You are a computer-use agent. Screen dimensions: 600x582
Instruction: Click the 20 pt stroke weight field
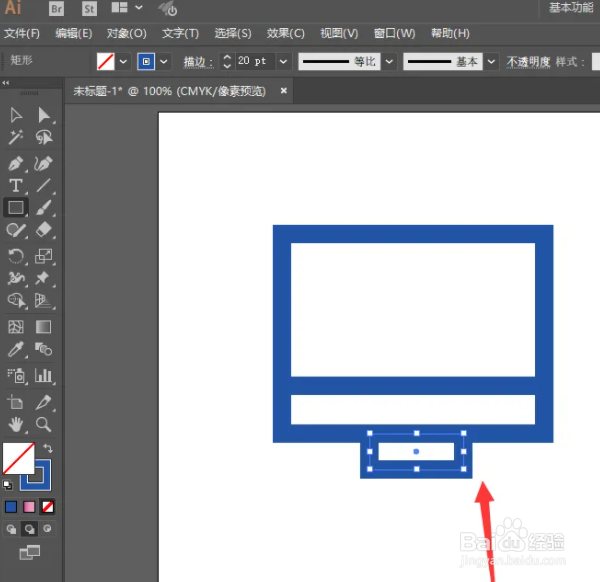pos(254,61)
